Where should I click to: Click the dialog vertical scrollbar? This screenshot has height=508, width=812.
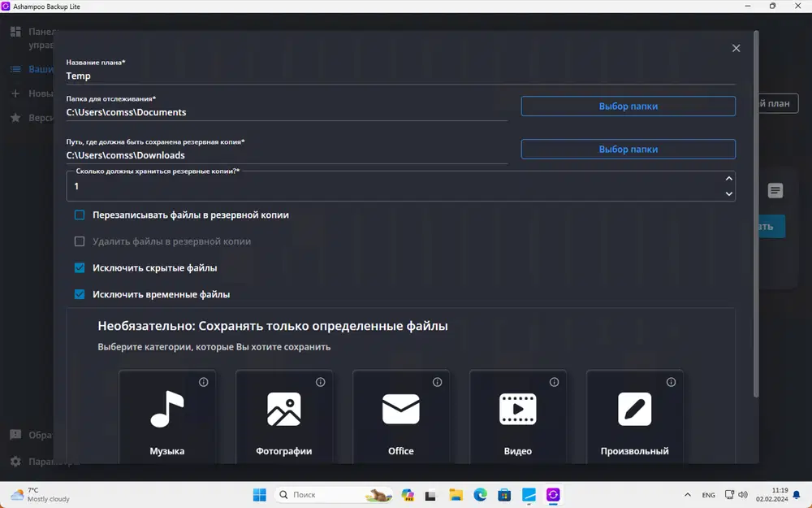pos(756,214)
